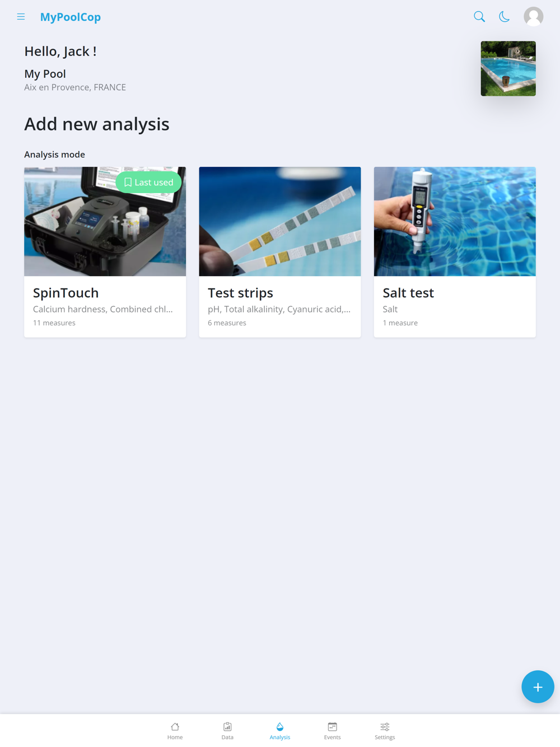
Task: Click the search magnifier icon
Action: click(x=479, y=17)
